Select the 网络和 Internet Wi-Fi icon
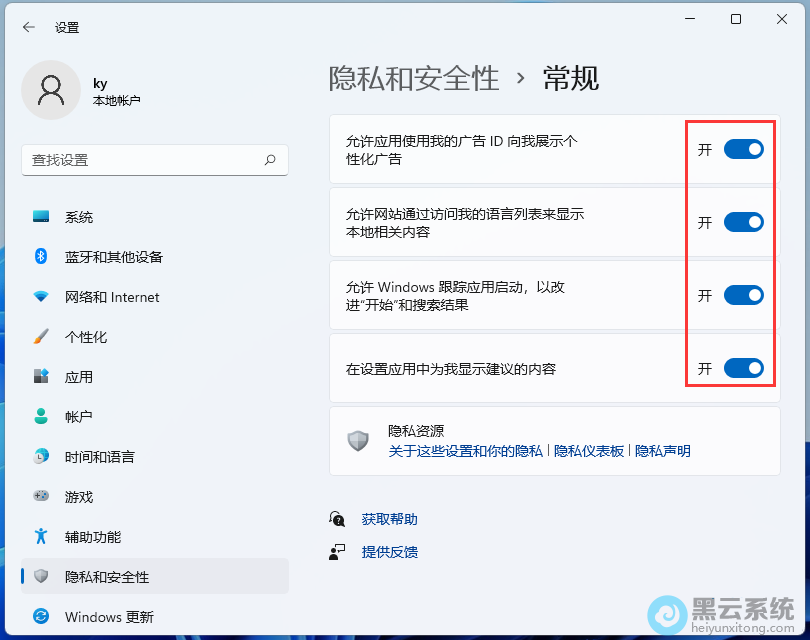Screen dimensions: 810x640 41,297
